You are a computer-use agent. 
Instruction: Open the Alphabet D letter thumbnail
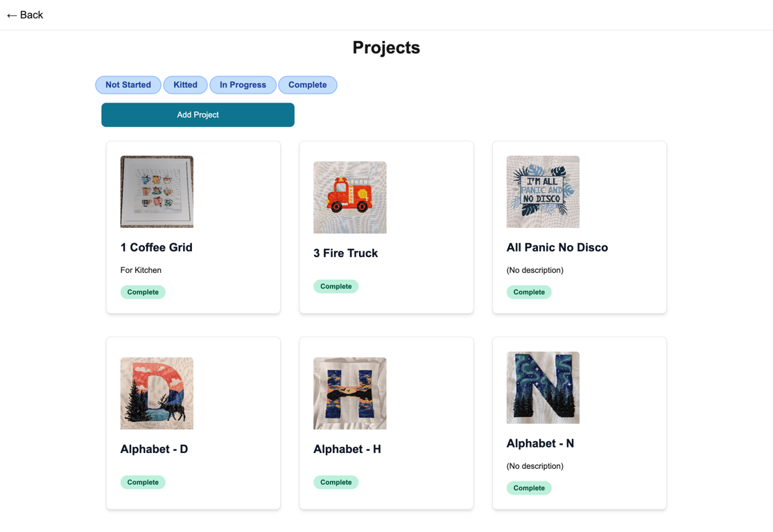tap(157, 393)
